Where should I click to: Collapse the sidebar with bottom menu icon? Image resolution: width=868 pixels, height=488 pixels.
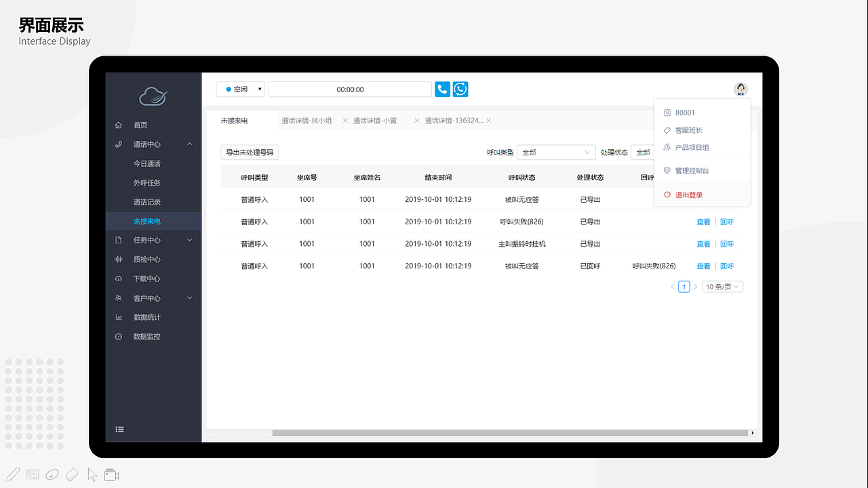[x=120, y=429]
